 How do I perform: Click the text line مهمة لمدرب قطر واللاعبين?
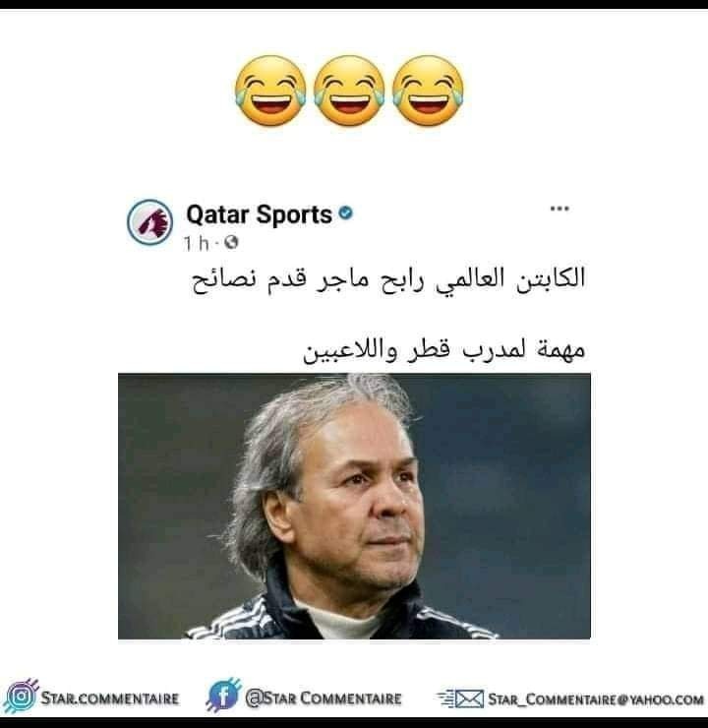tap(444, 349)
